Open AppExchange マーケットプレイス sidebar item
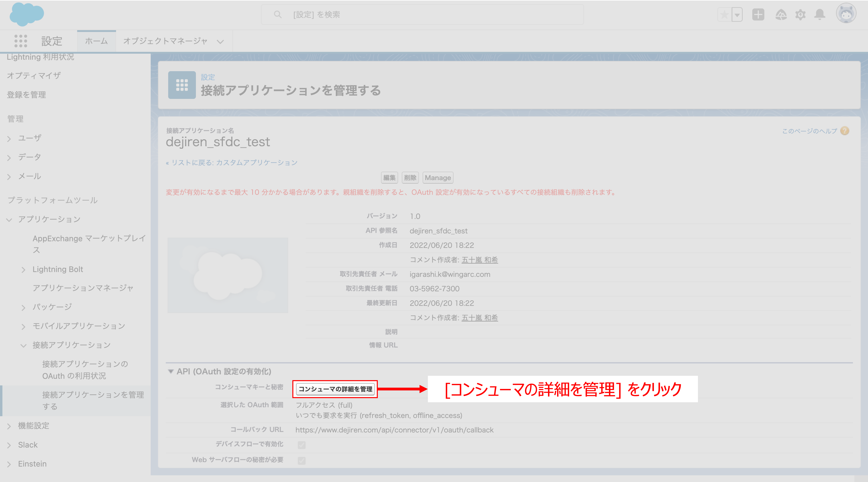Viewport: 868px width, 482px height. coord(89,244)
